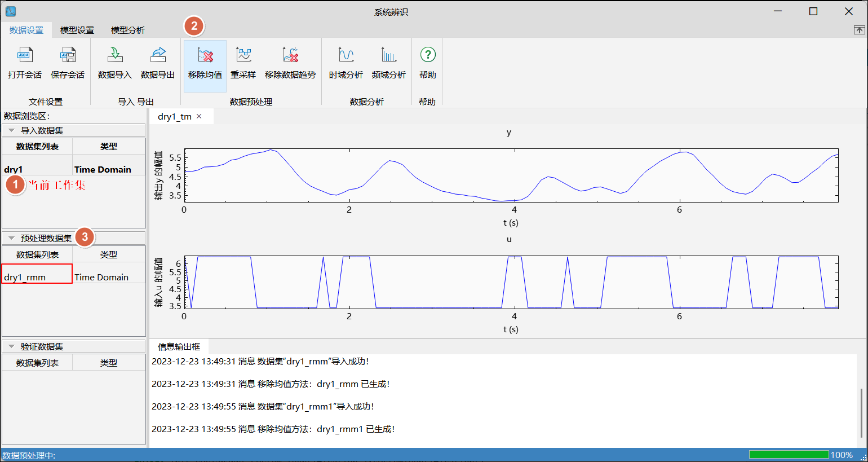Launch 频域分析 frequency domain analysis
The width and height of the screenshot is (868, 462).
[388, 56]
